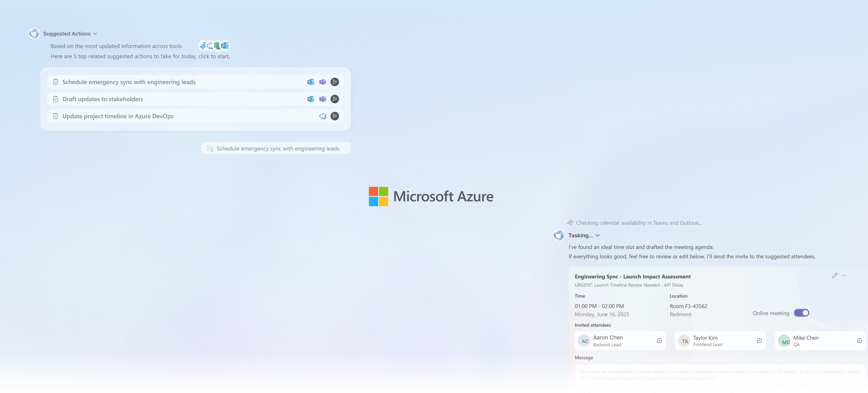868x393 pixels.
Task: Click Teams icon in Draft updates row
Action: (x=323, y=99)
